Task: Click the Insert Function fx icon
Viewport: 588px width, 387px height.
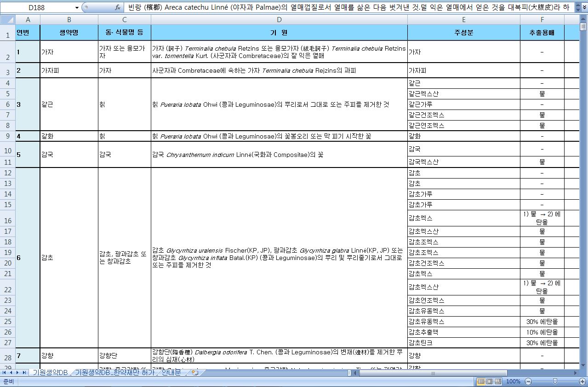Action: [x=118, y=7]
